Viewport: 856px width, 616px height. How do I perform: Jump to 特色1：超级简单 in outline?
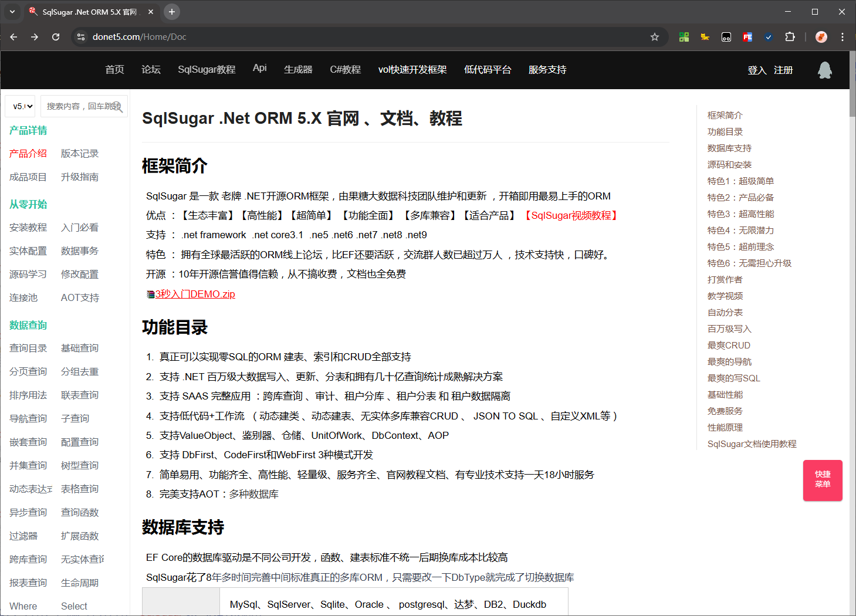point(741,181)
